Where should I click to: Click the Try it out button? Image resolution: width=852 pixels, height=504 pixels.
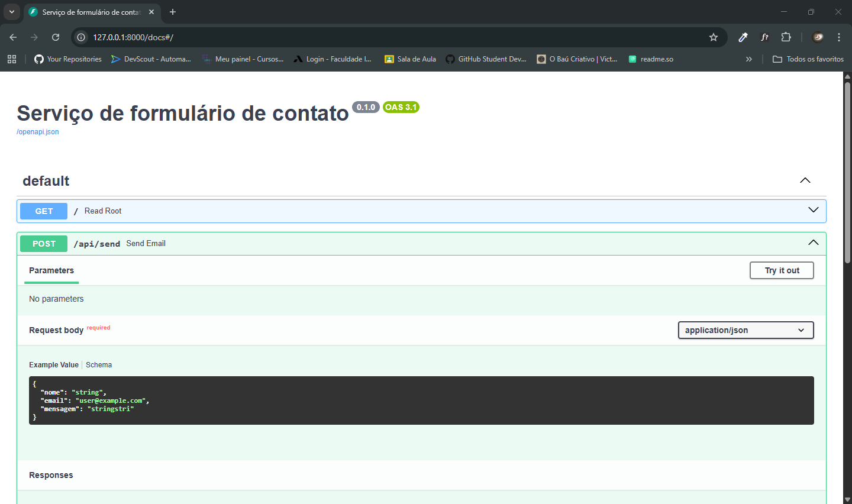click(x=782, y=270)
